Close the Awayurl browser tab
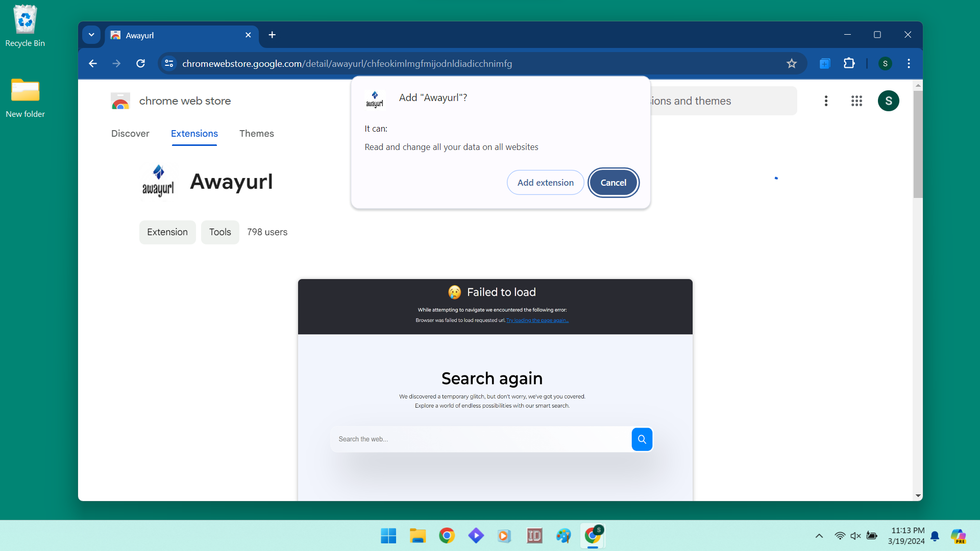Image resolution: width=980 pixels, height=551 pixels. (x=248, y=35)
